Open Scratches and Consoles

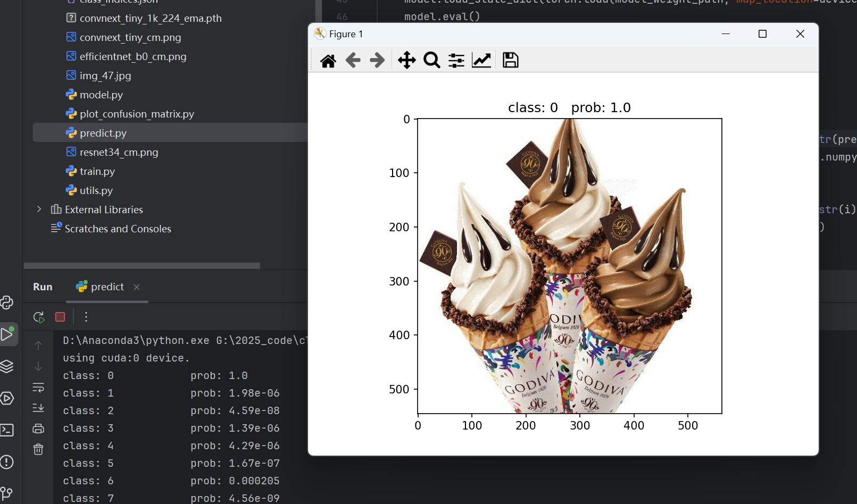coord(118,229)
